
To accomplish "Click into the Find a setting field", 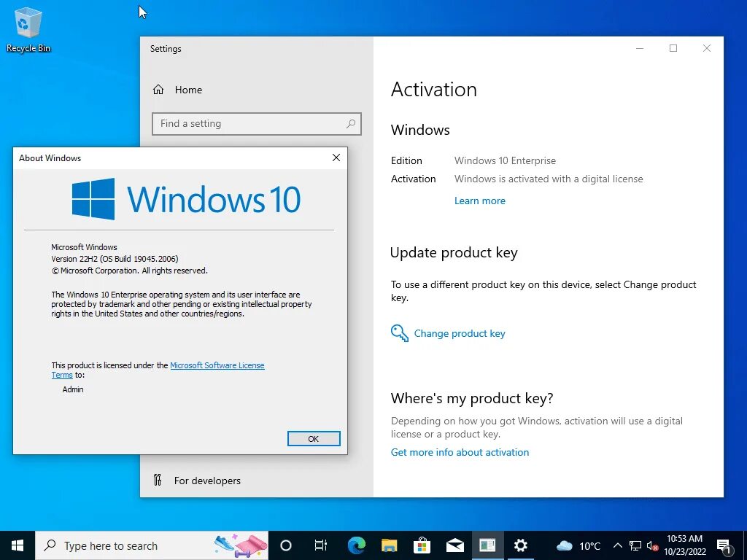I will pos(257,124).
